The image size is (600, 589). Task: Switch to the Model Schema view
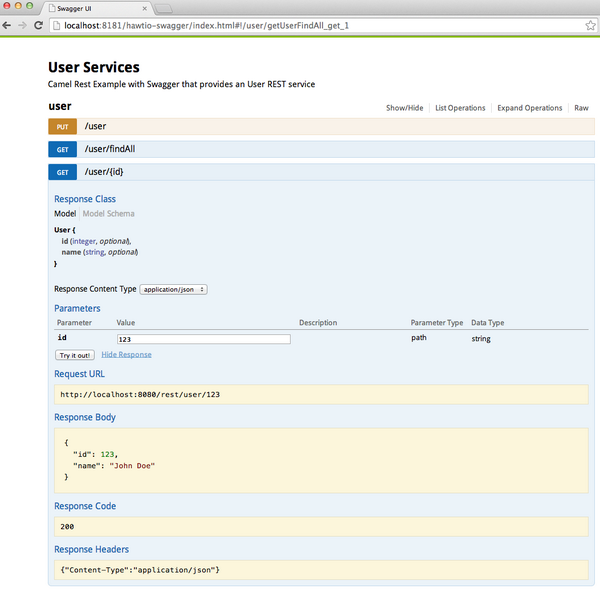pyautogui.click(x=108, y=214)
